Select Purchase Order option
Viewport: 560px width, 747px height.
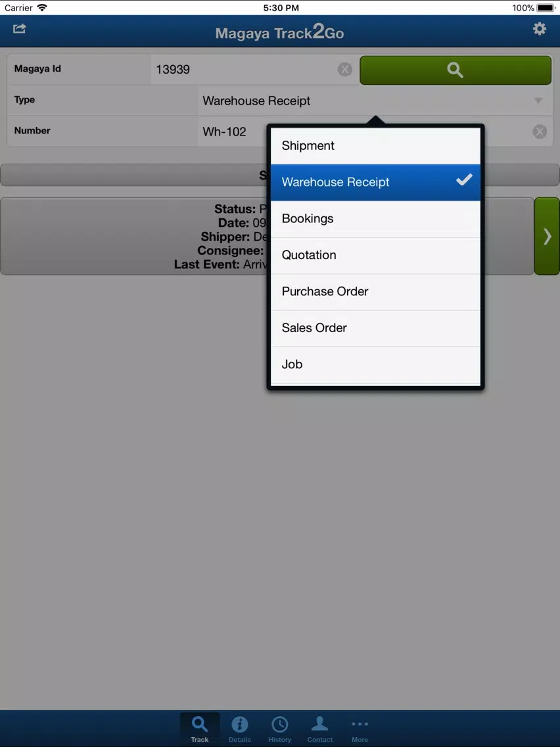(375, 291)
